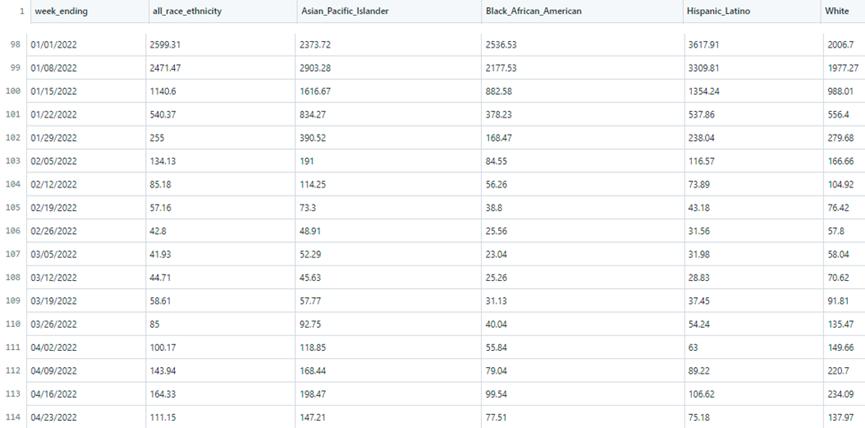Image resolution: width=865 pixels, height=428 pixels.
Task: Click the 01/01/2022 week ending cell
Action: pyautogui.click(x=54, y=45)
